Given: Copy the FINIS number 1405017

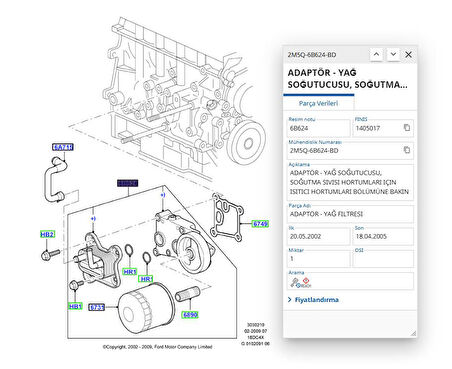Looking at the screenshot, I should click(x=407, y=128).
